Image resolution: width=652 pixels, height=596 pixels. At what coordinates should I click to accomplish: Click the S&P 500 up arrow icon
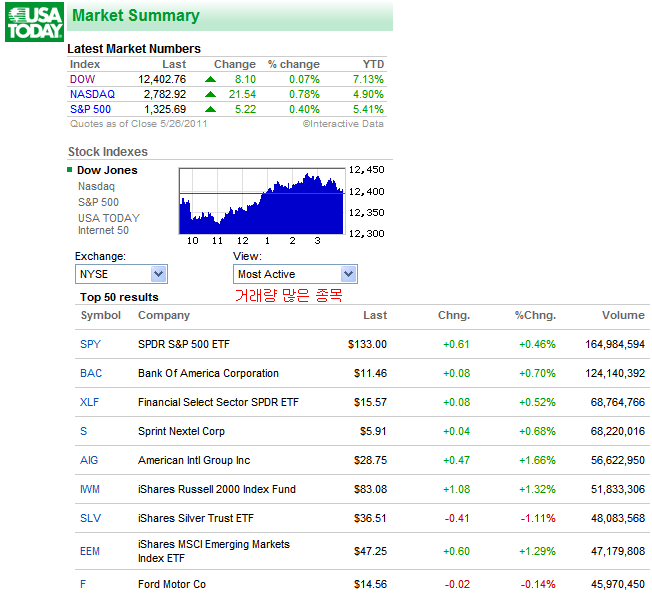pos(210,109)
